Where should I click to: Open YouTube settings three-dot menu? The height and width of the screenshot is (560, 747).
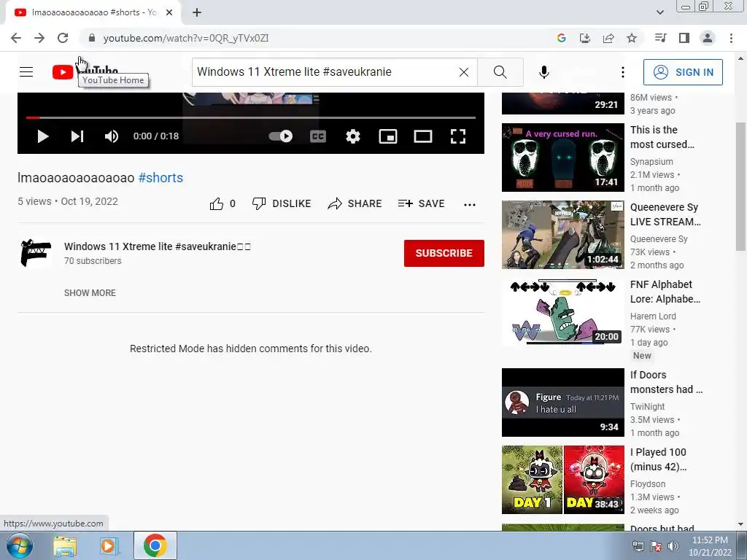click(623, 72)
